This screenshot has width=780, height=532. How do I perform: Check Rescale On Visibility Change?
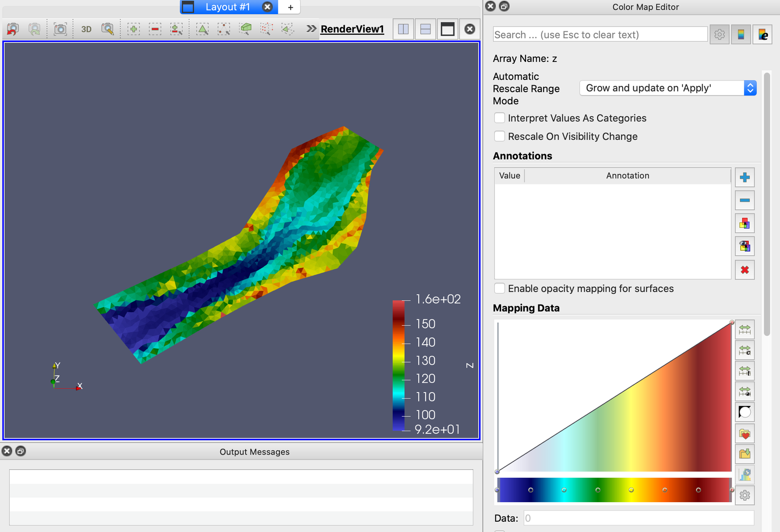point(500,137)
